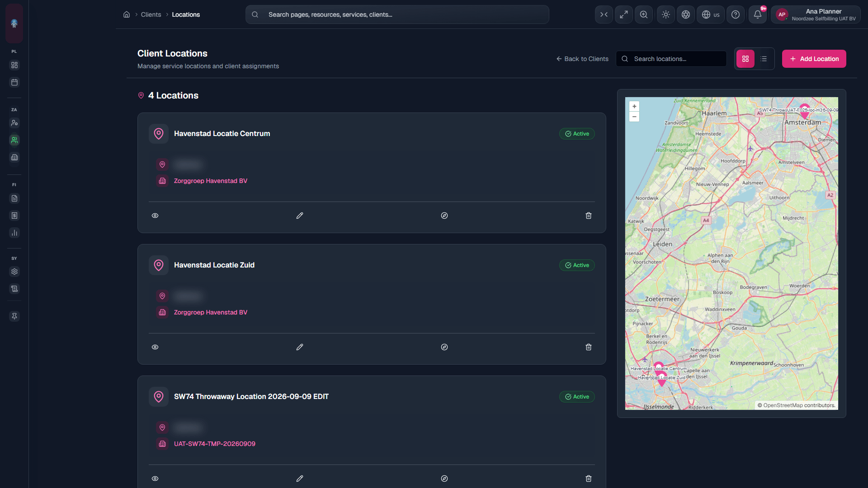Open the Ana Planner user account menu
Screen dimensions: 868x488
click(x=816, y=14)
